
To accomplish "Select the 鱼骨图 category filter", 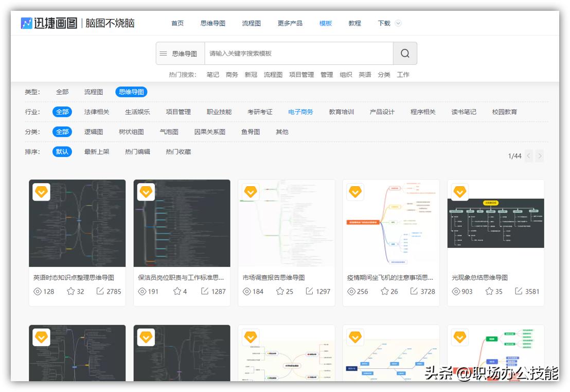I will 252,132.
